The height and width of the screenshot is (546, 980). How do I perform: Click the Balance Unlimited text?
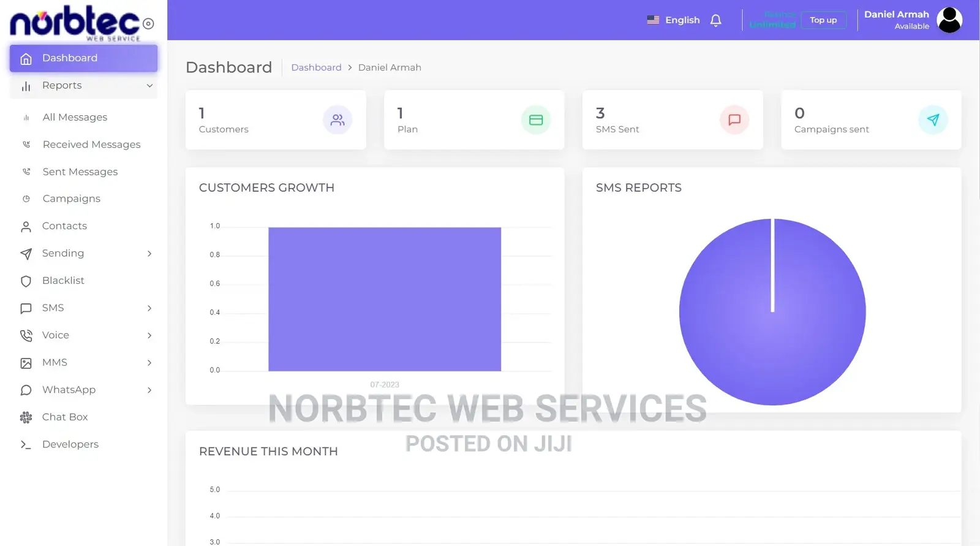(772, 20)
